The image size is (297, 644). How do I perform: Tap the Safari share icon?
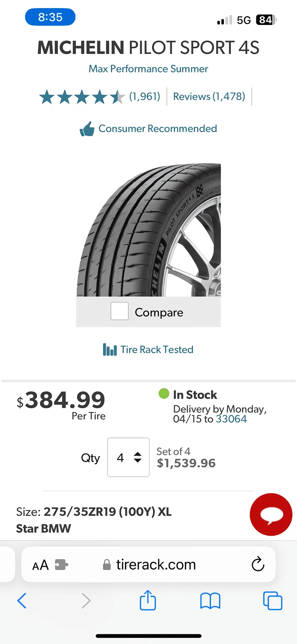tap(147, 600)
